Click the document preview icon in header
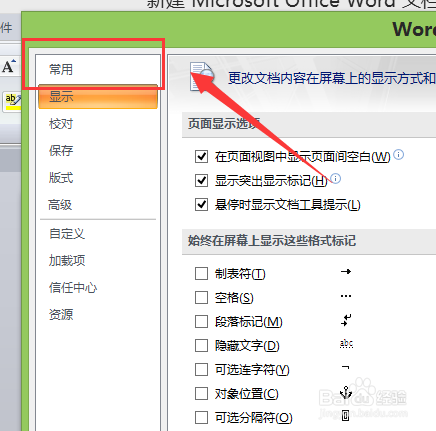This screenshot has height=431, width=436. [202, 76]
